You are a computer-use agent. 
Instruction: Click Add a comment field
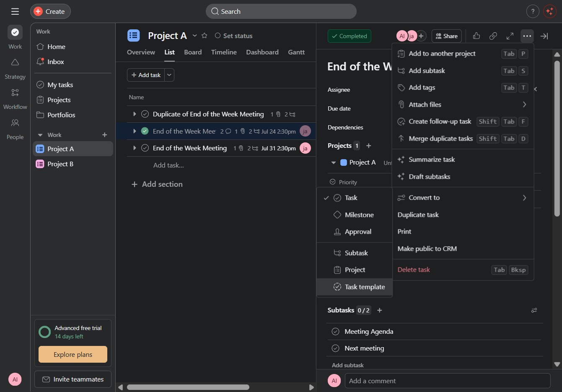448,381
